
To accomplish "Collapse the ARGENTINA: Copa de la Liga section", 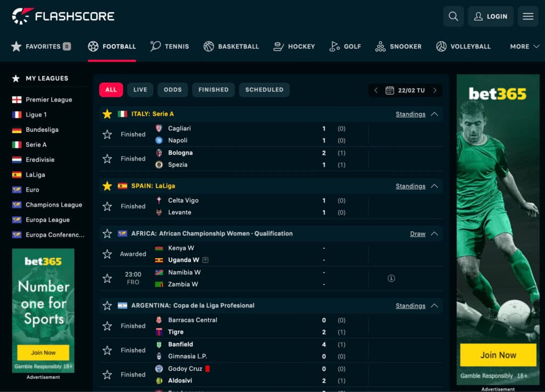I will coord(434,305).
